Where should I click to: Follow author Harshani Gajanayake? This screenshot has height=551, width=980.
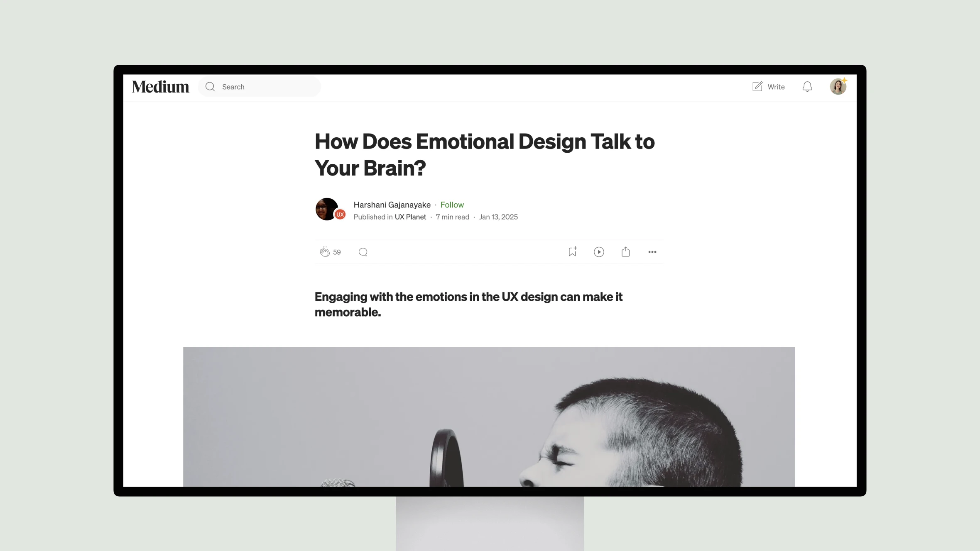click(x=452, y=204)
